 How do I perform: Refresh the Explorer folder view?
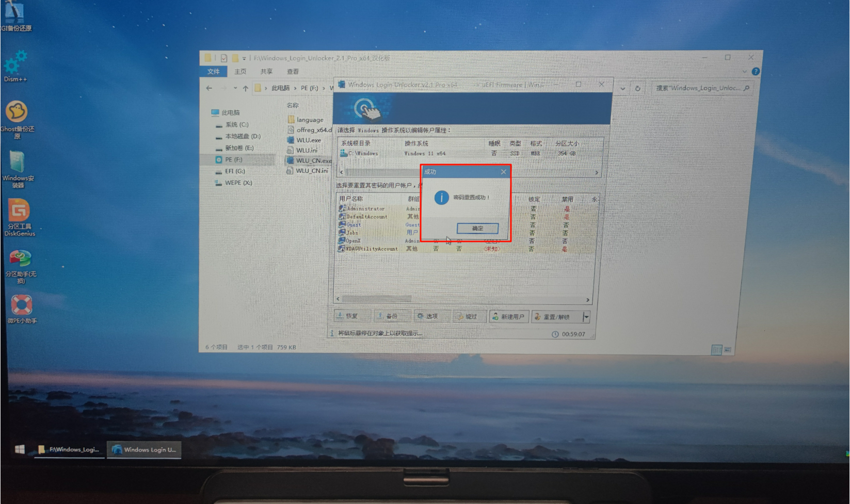tap(638, 88)
